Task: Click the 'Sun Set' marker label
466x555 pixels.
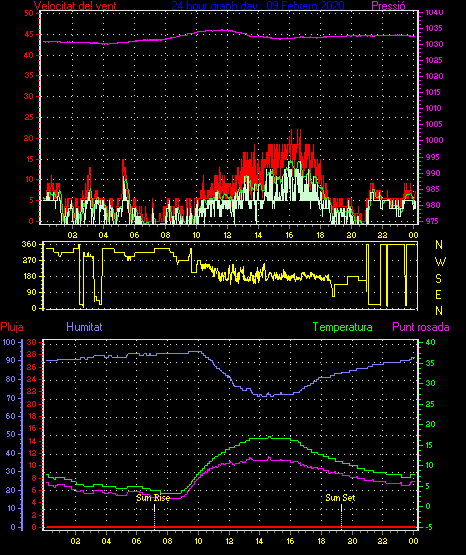Action: 340,498
